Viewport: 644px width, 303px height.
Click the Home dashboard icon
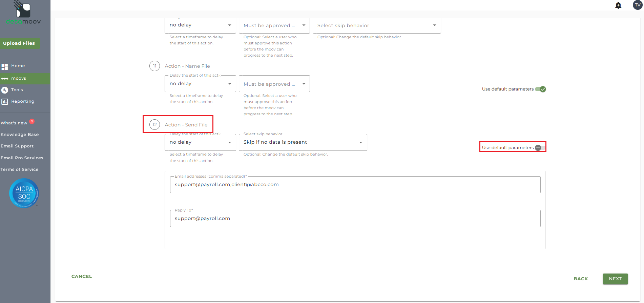pos(5,66)
